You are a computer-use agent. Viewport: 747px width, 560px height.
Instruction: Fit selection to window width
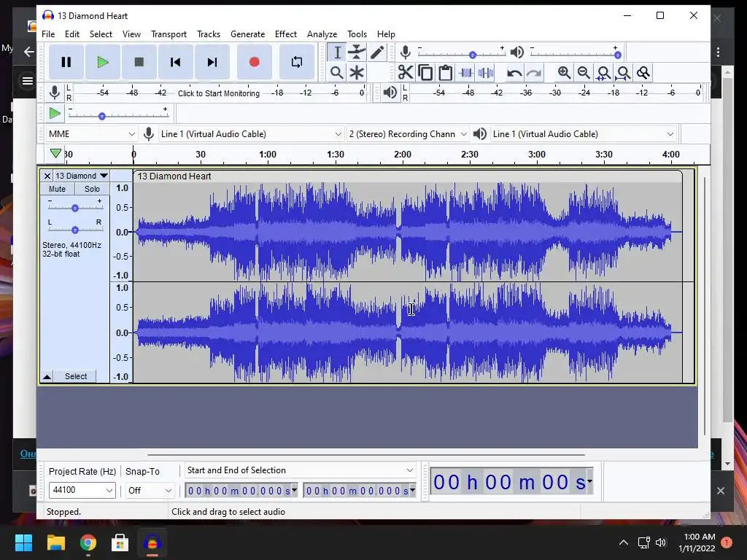[603, 73]
